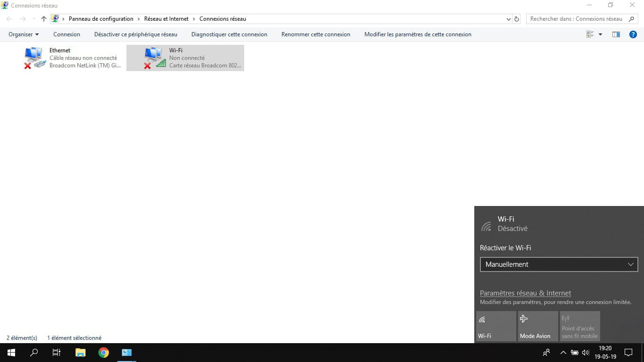Click the Control Panel taskbar icon

click(x=127, y=353)
